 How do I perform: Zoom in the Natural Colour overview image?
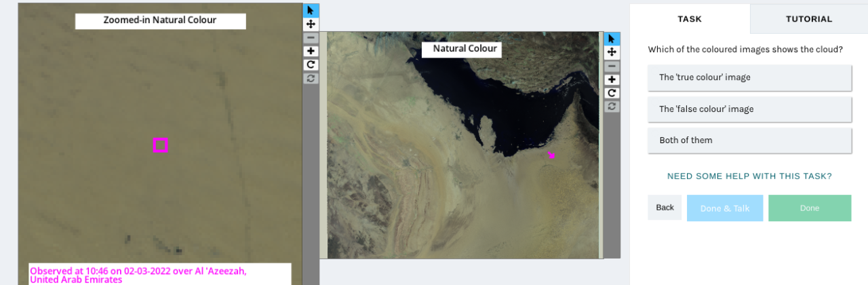coord(611,79)
